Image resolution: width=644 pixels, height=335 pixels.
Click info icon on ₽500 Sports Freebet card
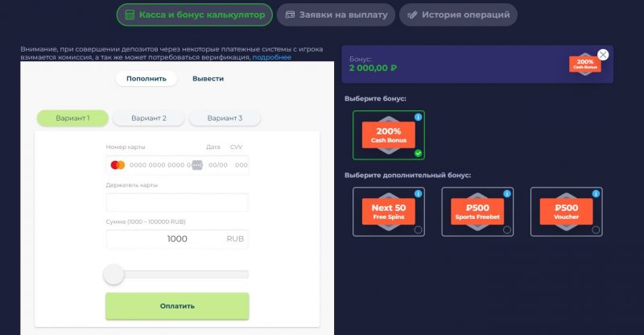(x=506, y=194)
